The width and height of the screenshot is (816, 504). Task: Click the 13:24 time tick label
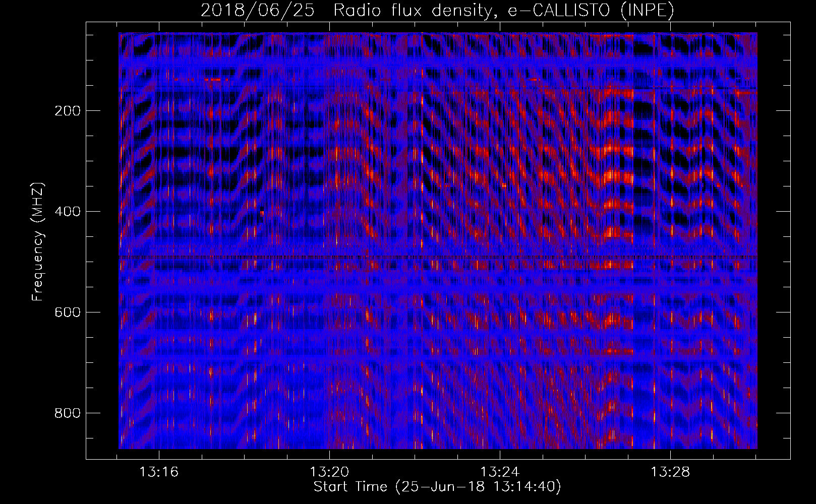point(500,472)
